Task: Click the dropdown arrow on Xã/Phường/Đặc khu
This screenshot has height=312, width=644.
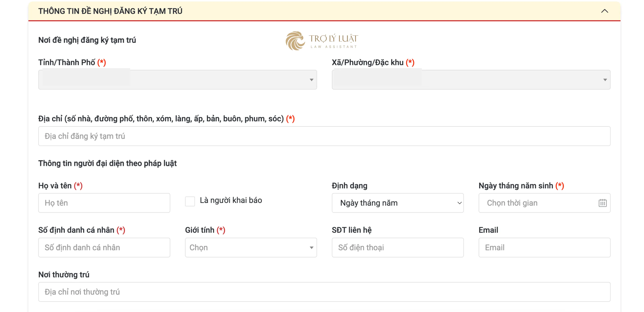Action: click(x=604, y=80)
